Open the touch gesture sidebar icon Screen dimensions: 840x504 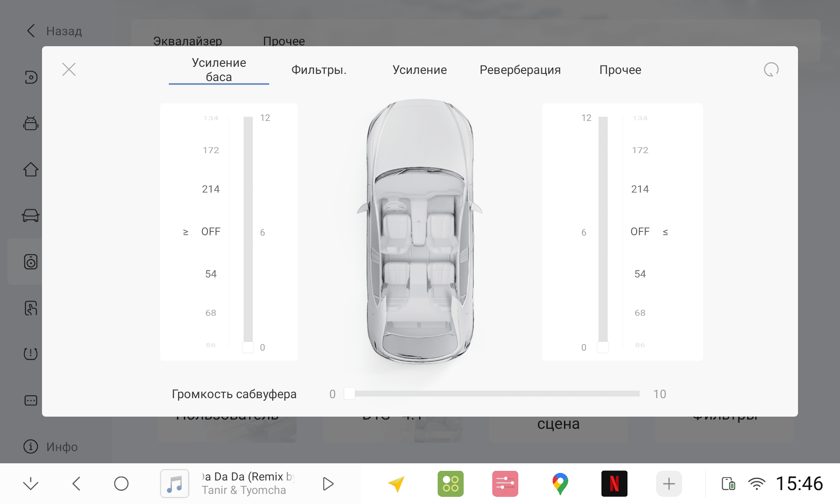pyautogui.click(x=31, y=308)
